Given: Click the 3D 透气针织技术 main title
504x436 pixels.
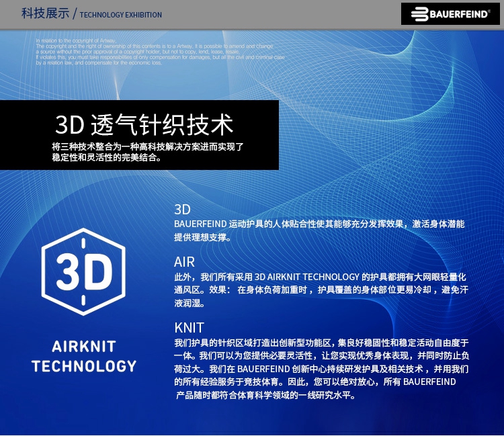Looking at the screenshot, I should coord(144,125).
